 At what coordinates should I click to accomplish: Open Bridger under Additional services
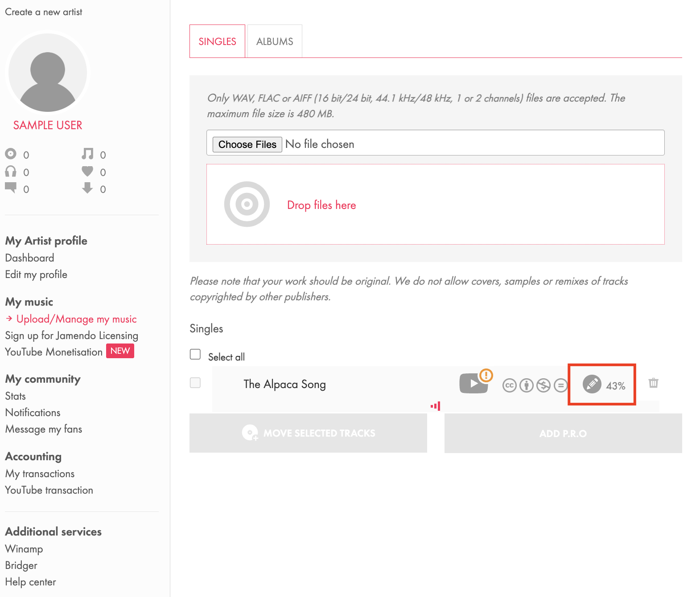pos(21,565)
